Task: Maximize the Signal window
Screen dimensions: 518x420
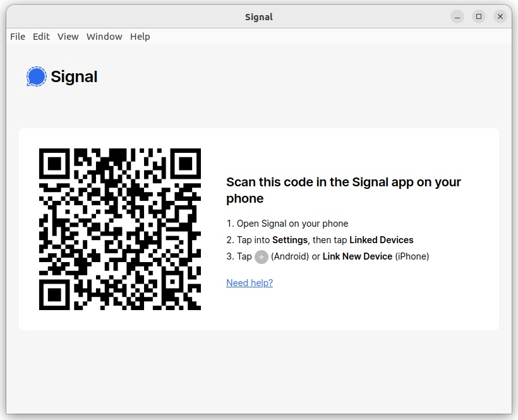Action: point(479,16)
